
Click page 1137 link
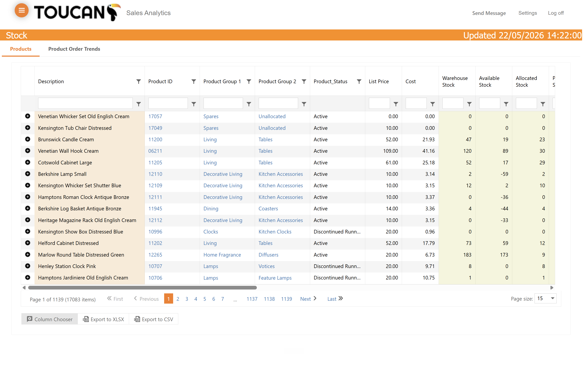pos(252,299)
